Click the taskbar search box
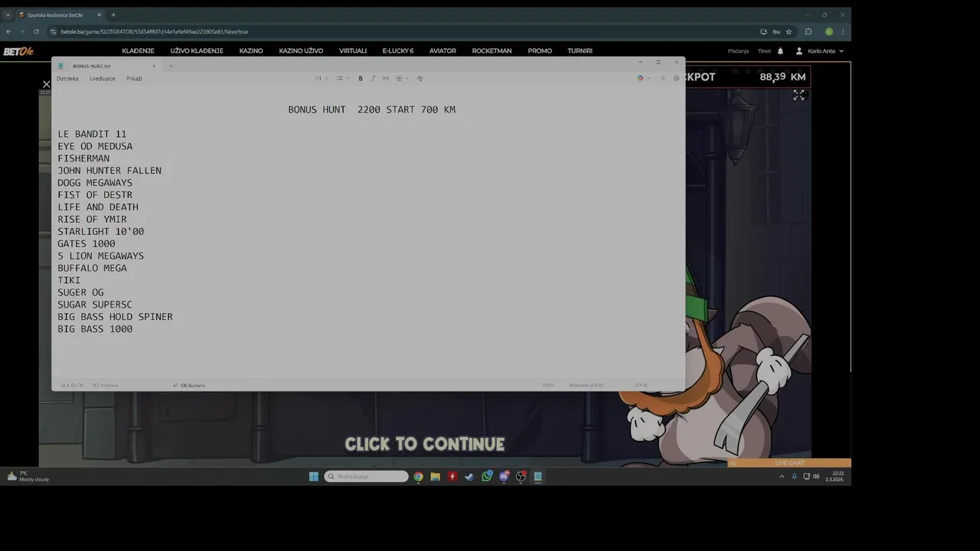Viewport: 980px width, 551px height. [366, 476]
